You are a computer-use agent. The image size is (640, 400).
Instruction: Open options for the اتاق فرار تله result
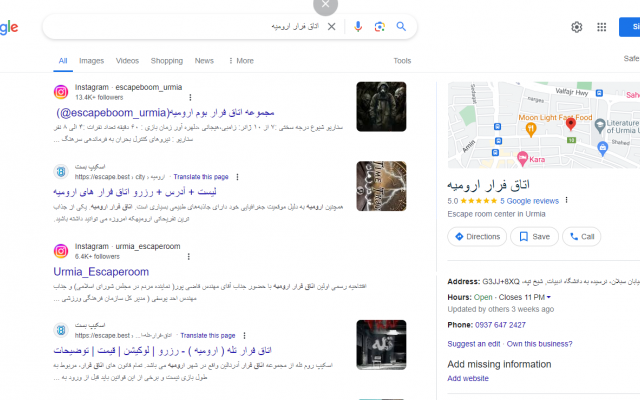point(244,336)
